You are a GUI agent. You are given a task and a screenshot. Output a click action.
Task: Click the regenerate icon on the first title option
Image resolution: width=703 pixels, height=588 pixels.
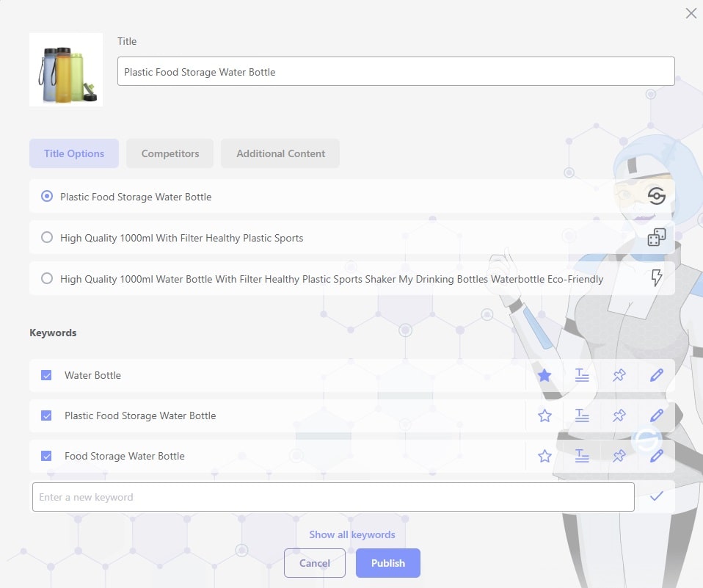(x=655, y=196)
